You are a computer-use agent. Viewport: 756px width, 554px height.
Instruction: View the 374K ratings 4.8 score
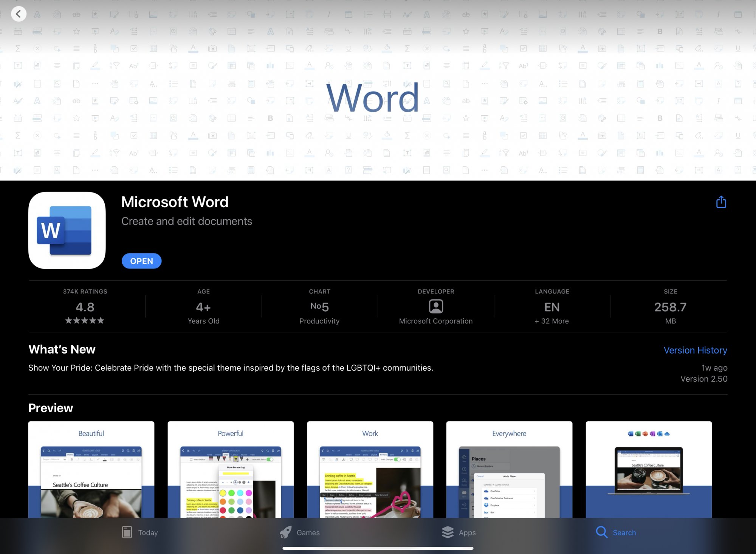click(x=85, y=307)
